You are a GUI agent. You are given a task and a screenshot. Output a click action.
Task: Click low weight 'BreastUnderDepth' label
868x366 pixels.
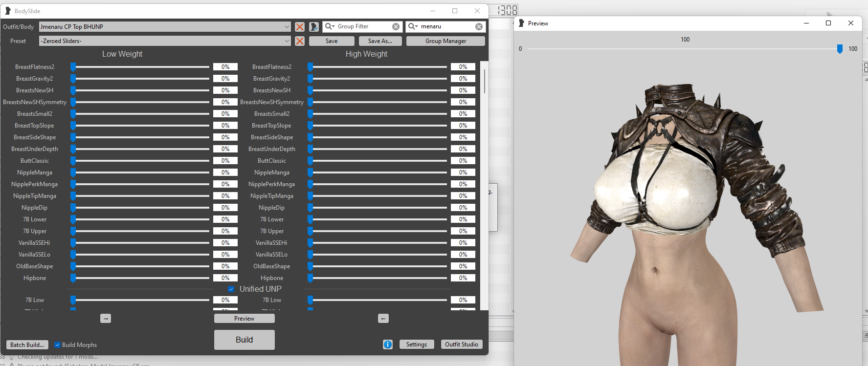click(35, 149)
